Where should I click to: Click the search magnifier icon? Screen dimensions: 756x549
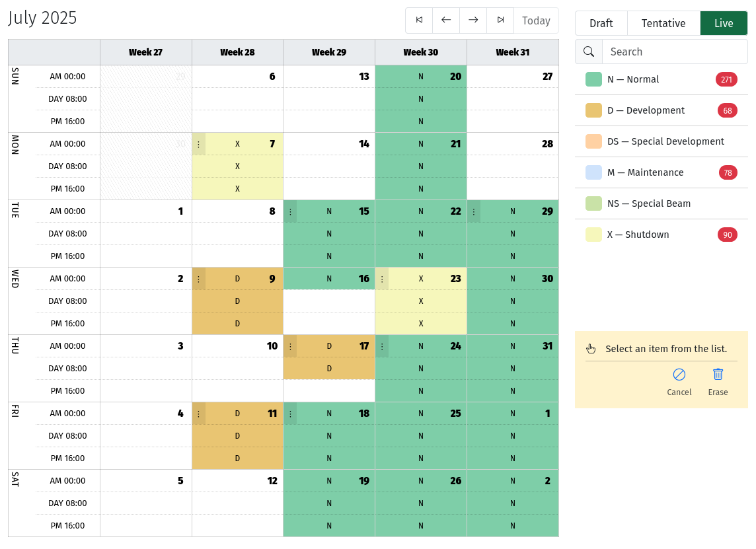coord(589,52)
